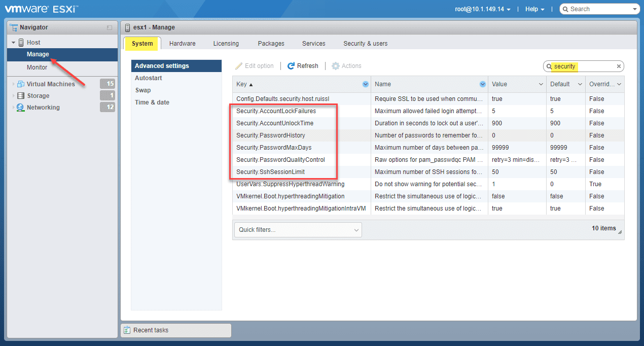644x346 pixels.
Task: Click the Edit option button label
Action: tap(259, 66)
